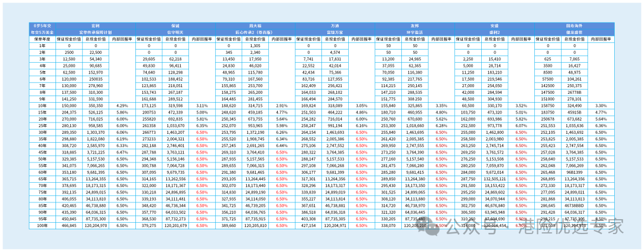
Task: Select the 安盛 company header cell
Action: tap(494, 26)
